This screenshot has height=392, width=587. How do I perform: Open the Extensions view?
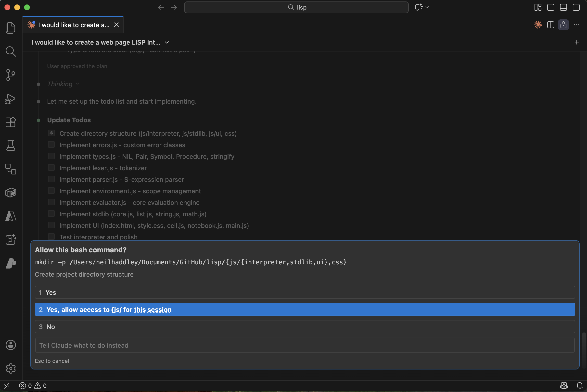(11, 122)
